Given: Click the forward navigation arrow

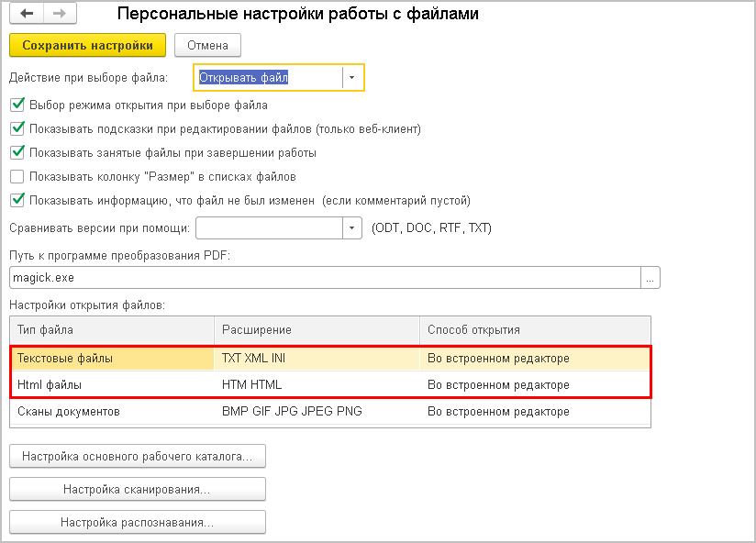Looking at the screenshot, I should 59,15.
